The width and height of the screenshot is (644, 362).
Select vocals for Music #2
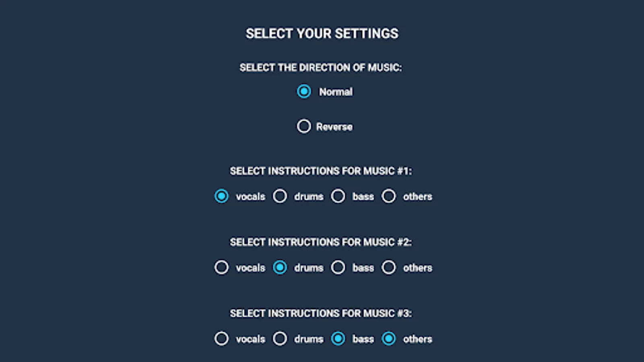tap(221, 267)
